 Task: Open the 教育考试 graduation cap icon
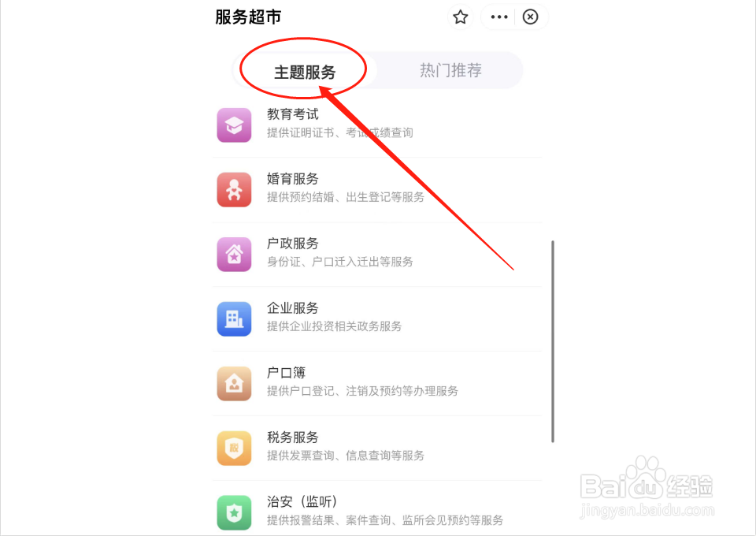click(x=234, y=125)
